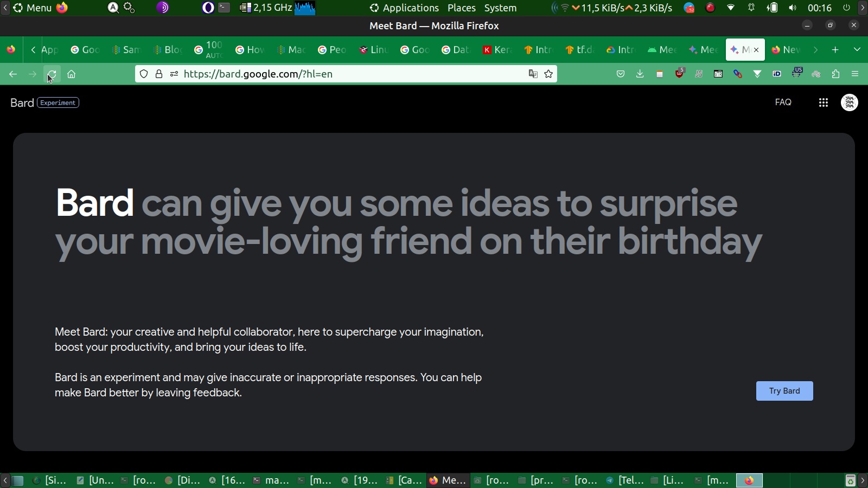Open the Google account avatar menu
Screen dimensions: 868x488
coord(850,102)
